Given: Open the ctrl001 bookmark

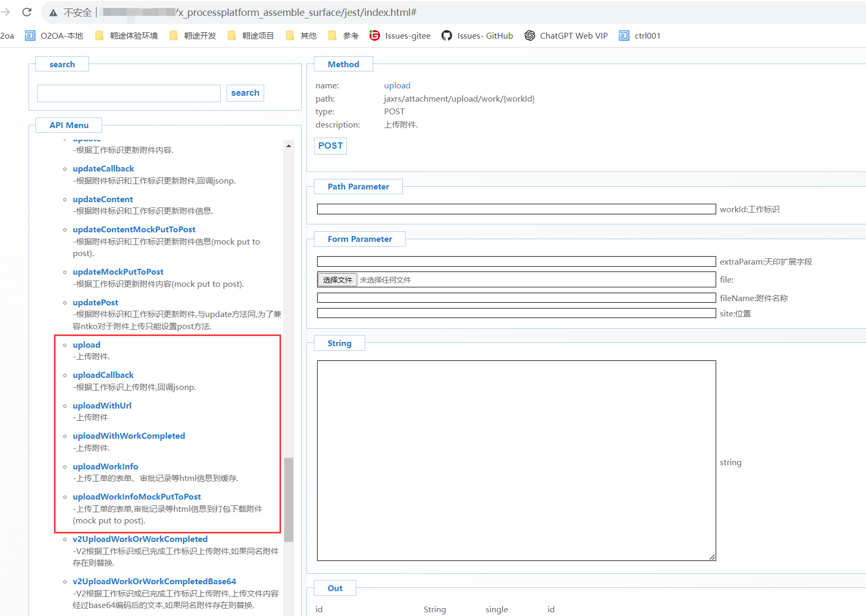Looking at the screenshot, I should [639, 35].
